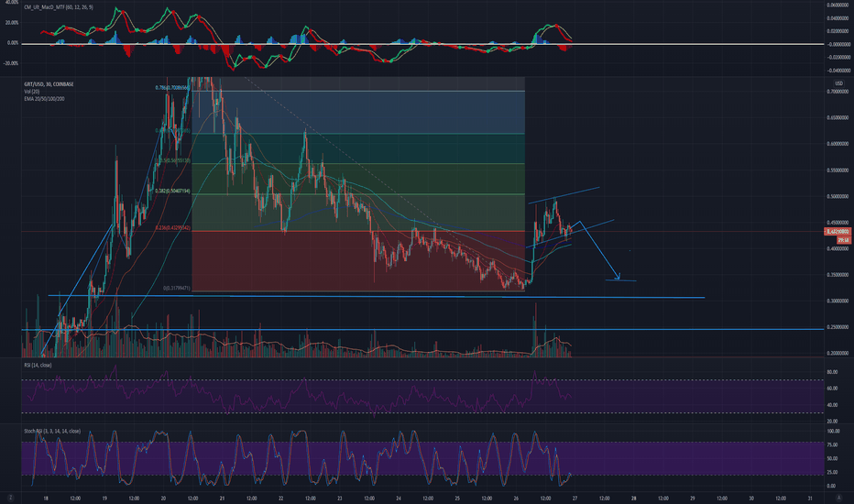Select the Stoch RSI indicator legend
The image size is (854, 504).
tap(52, 431)
